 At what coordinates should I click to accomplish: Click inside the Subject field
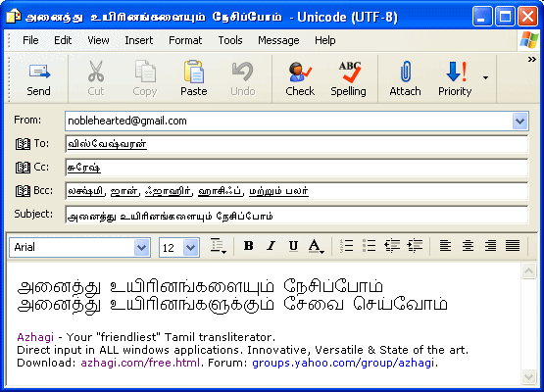[297, 215]
